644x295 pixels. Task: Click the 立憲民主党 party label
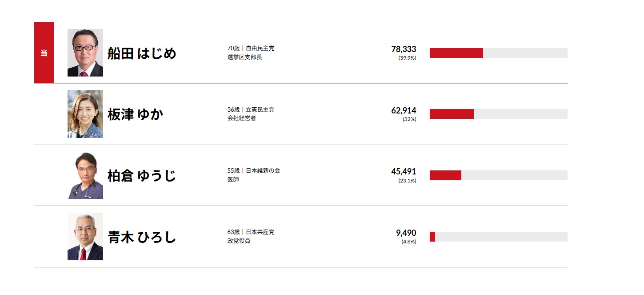[260, 109]
